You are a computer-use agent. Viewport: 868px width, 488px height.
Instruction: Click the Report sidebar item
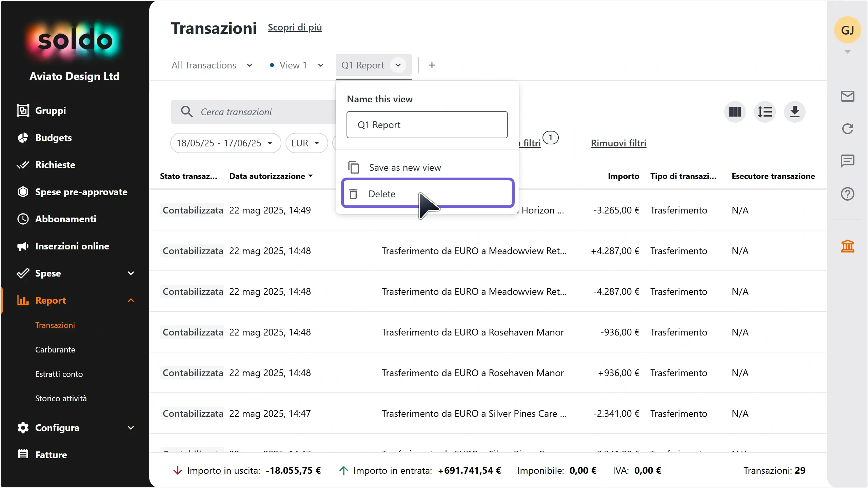click(x=51, y=300)
